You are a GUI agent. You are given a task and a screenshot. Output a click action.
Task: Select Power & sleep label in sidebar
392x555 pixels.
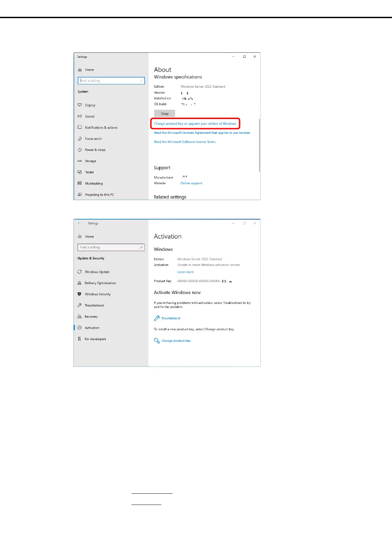point(95,150)
